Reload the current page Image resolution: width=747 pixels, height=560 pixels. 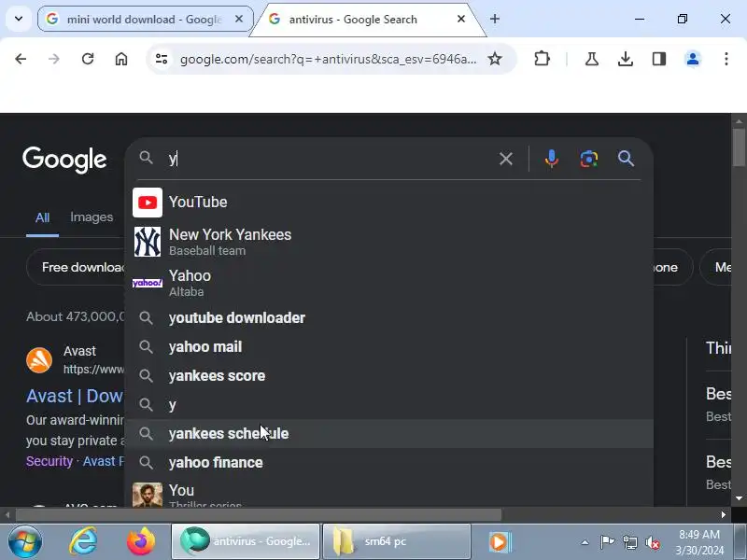88,59
